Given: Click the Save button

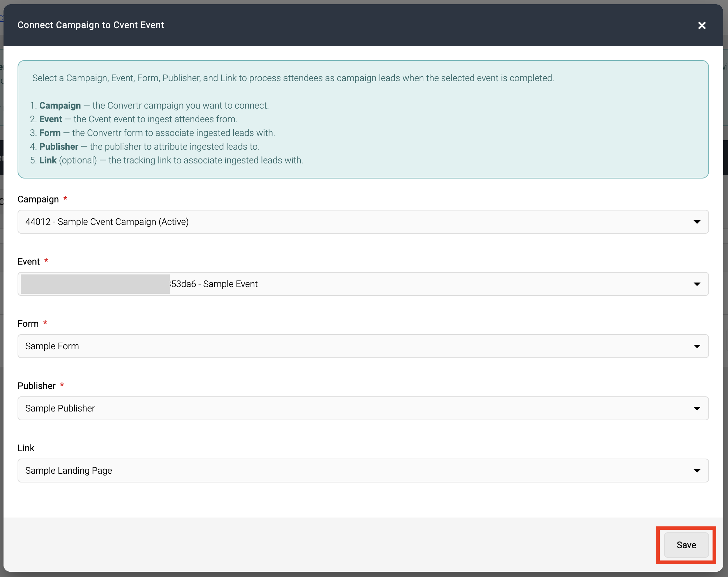Looking at the screenshot, I should click(x=686, y=545).
